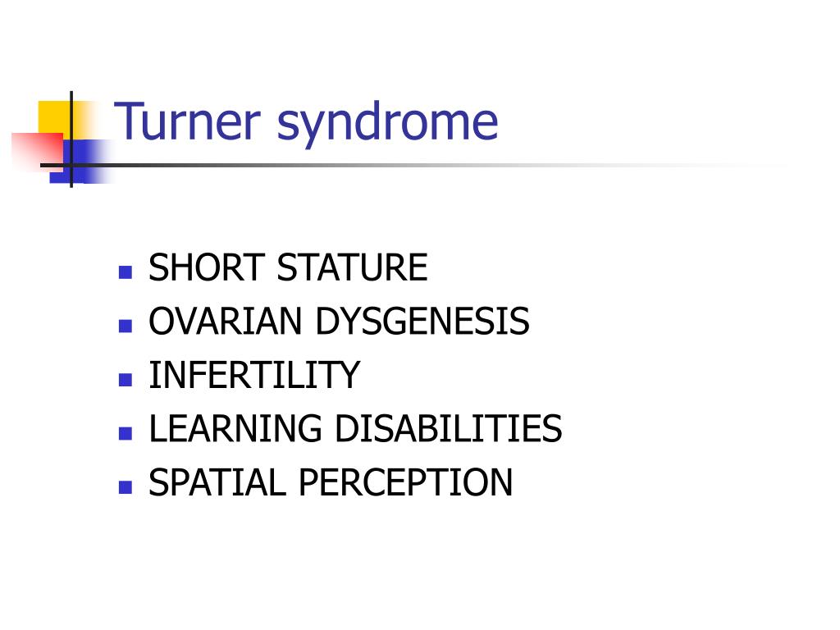Select the blue bullet before INFERTILITY
This screenshot has width=840, height=630.
click(126, 380)
